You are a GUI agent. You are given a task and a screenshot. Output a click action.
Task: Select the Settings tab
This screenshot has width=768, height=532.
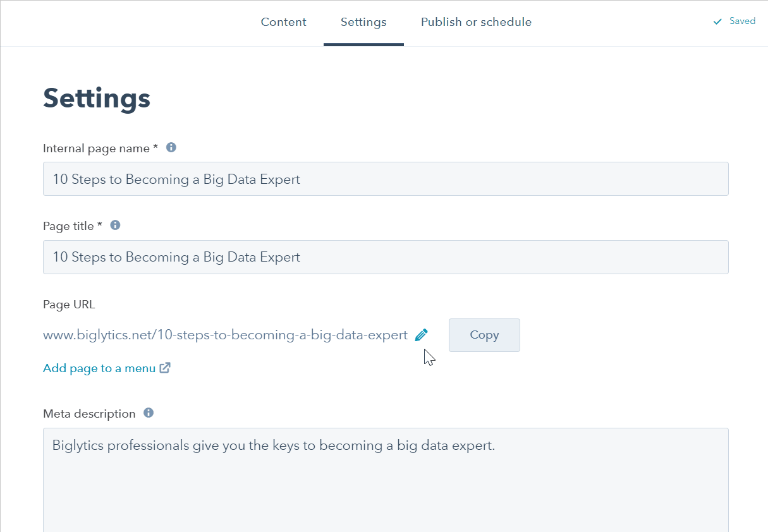[x=363, y=22]
